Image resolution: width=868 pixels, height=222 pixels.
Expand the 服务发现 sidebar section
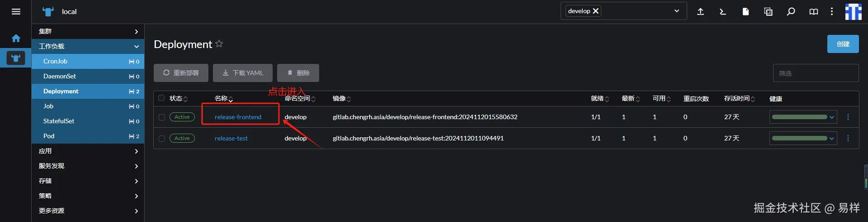click(x=88, y=166)
